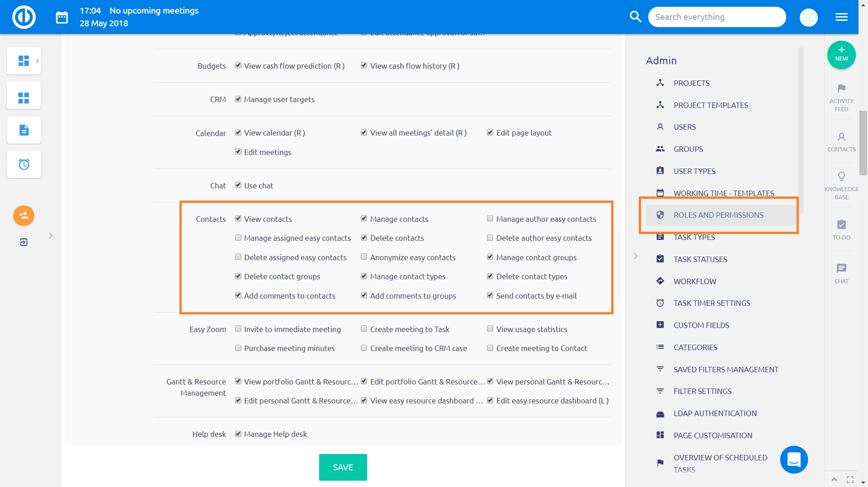
Task: Expand the first dashboard item in left sidebar
Action: point(38,61)
